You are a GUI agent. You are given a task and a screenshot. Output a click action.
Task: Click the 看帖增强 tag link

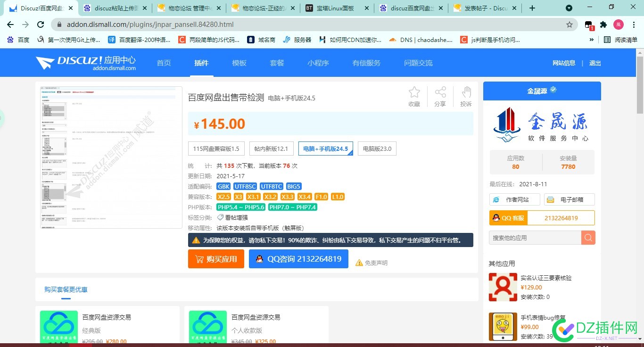click(236, 217)
